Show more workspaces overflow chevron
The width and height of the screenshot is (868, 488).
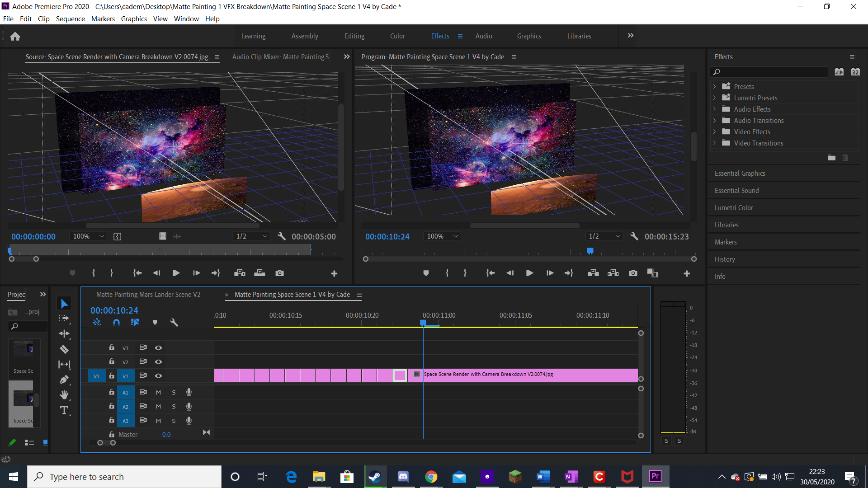coord(631,36)
